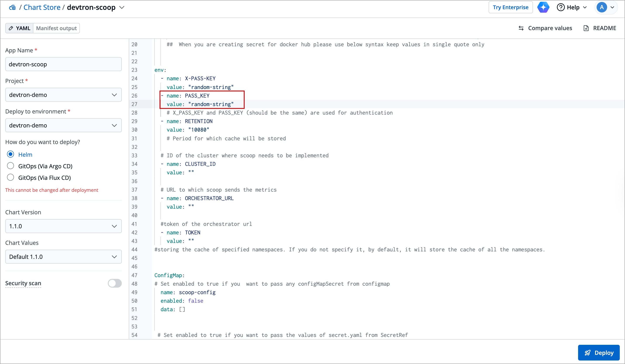Enable the Security scan toggle

pos(115,283)
